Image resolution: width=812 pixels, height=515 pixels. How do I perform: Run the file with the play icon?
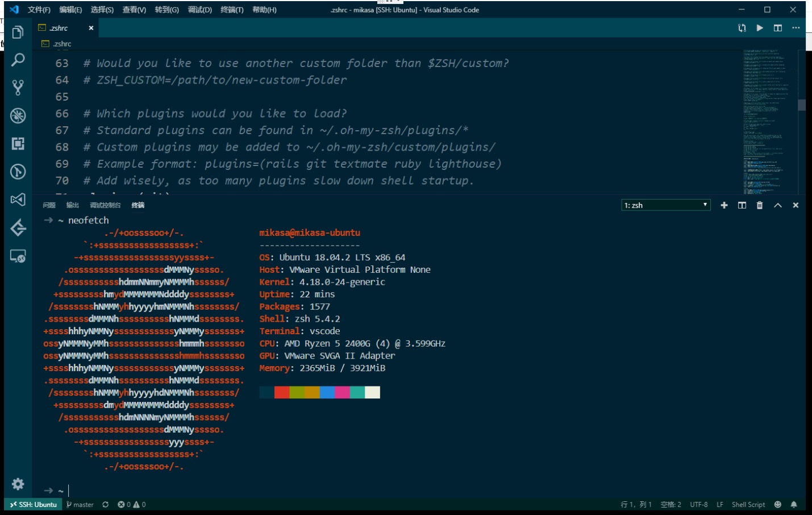760,28
